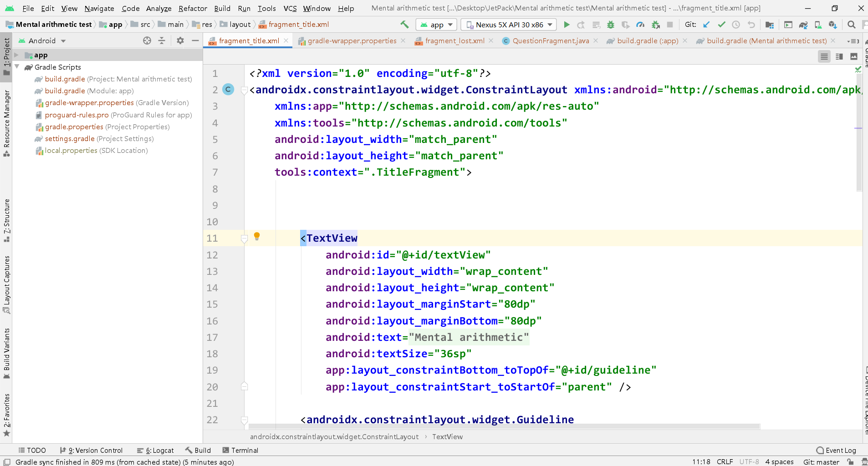Switch editor to Split view
The height and width of the screenshot is (466, 868).
click(x=839, y=56)
